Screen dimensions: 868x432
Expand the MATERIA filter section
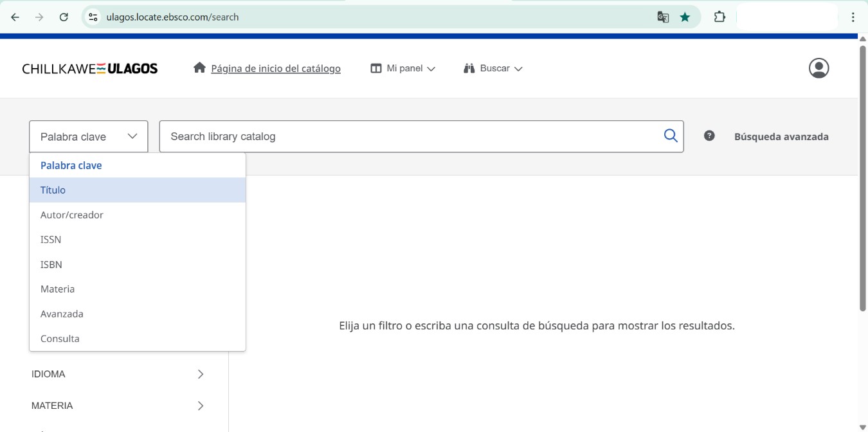pos(119,406)
